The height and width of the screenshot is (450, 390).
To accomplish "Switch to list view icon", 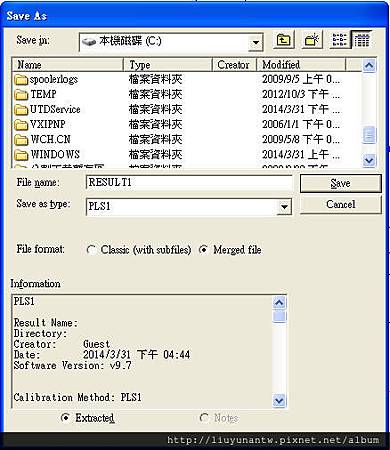I will click(340, 40).
